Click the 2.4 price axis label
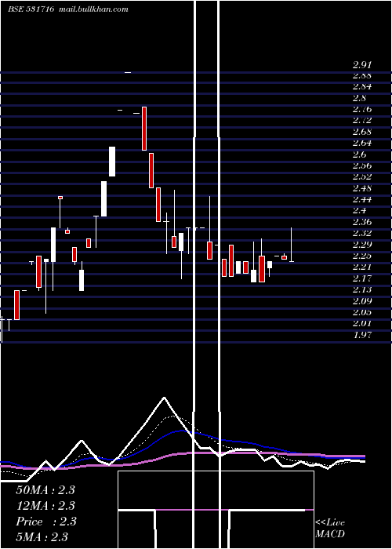Image resolution: width=392 pixels, height=549 pixels. pos(359,210)
